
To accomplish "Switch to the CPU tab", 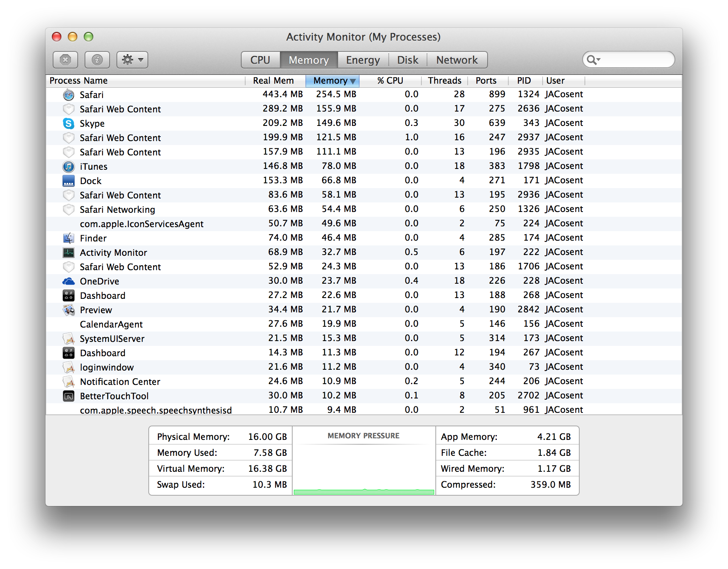I will click(260, 60).
